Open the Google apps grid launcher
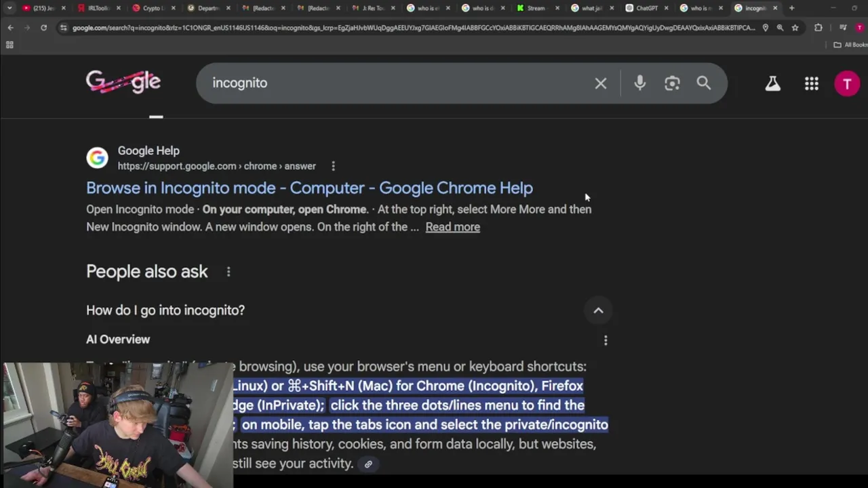868x488 pixels. (x=812, y=83)
